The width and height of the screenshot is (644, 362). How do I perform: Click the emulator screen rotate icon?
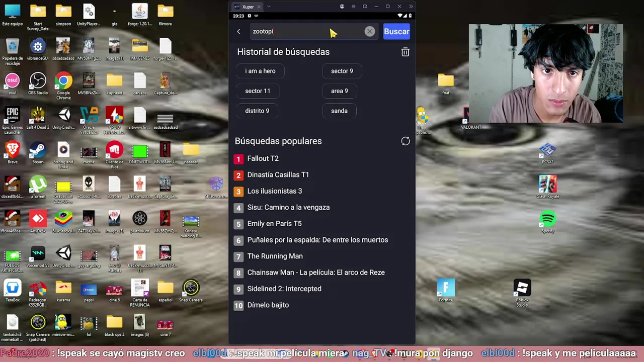pos(365,7)
